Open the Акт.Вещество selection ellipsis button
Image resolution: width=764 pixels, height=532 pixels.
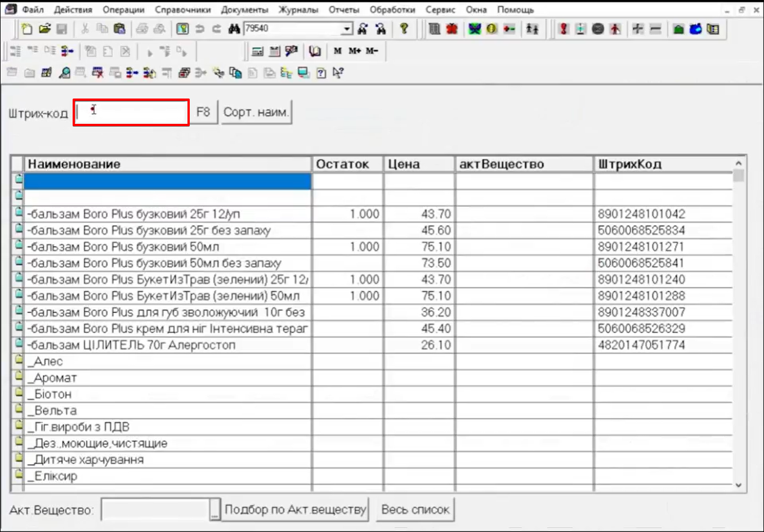tap(215, 509)
